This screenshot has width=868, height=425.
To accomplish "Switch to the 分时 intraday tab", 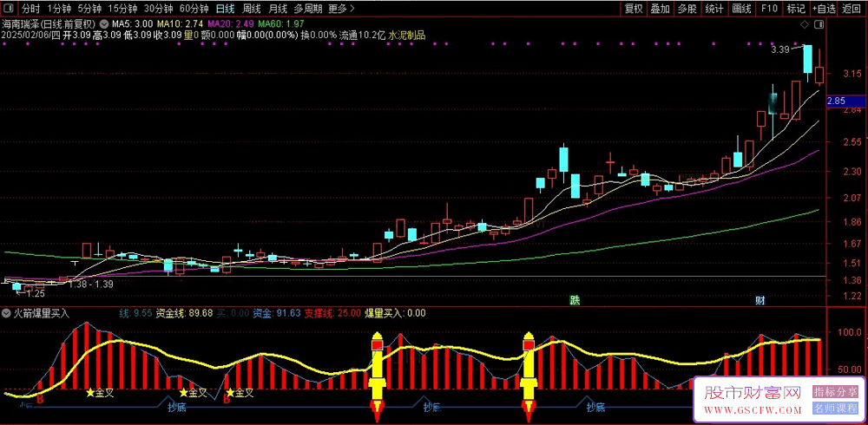I will point(30,9).
